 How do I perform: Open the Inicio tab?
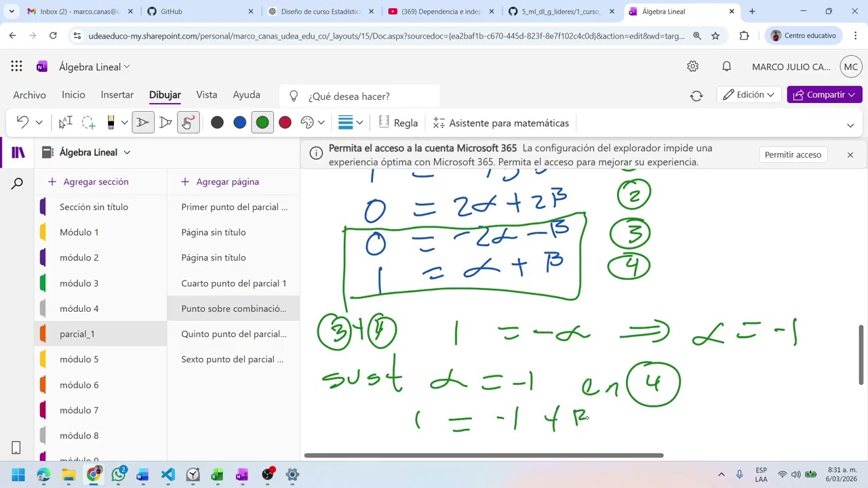click(x=73, y=95)
